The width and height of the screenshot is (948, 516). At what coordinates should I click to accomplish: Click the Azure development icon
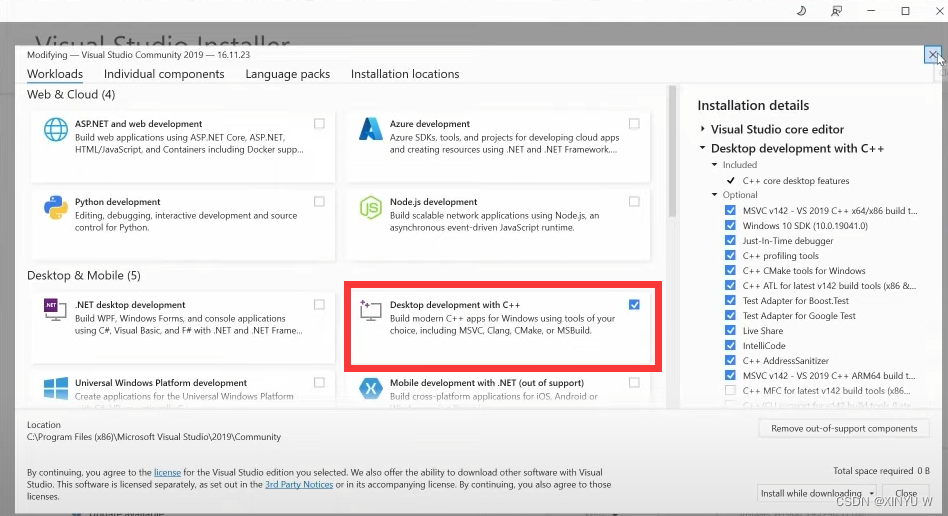(x=371, y=129)
